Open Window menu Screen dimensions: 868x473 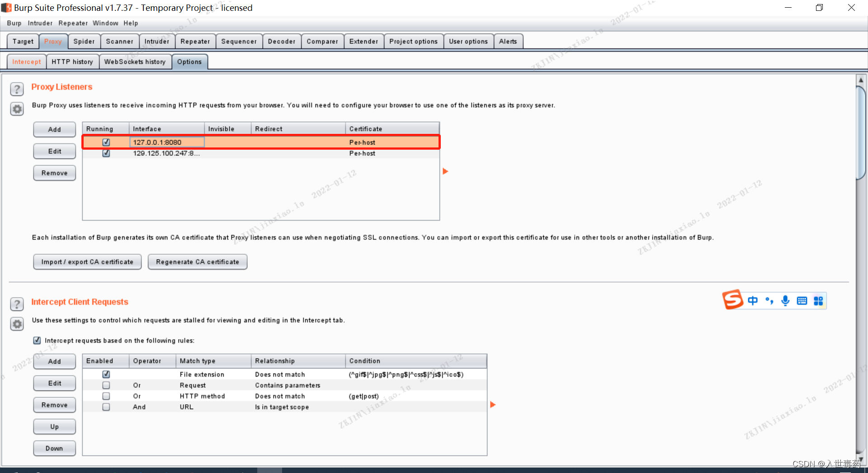(105, 23)
